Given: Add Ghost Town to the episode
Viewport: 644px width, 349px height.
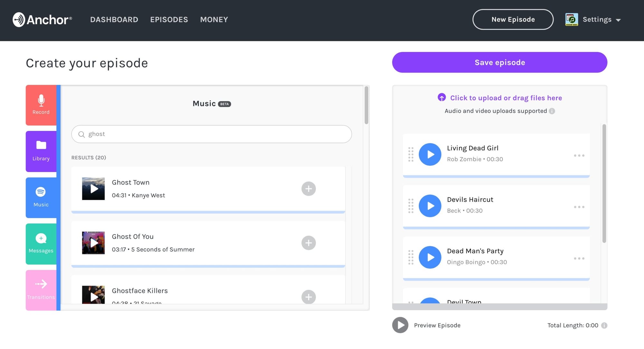Looking at the screenshot, I should [308, 189].
